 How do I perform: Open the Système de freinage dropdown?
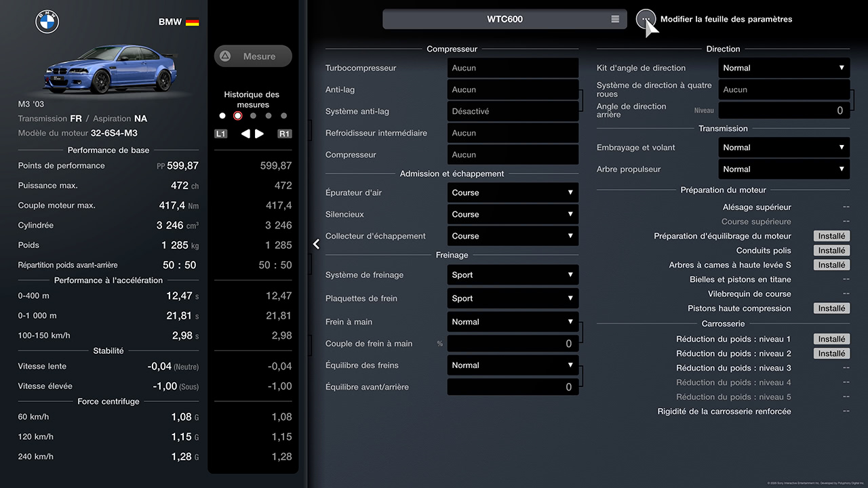(x=513, y=275)
